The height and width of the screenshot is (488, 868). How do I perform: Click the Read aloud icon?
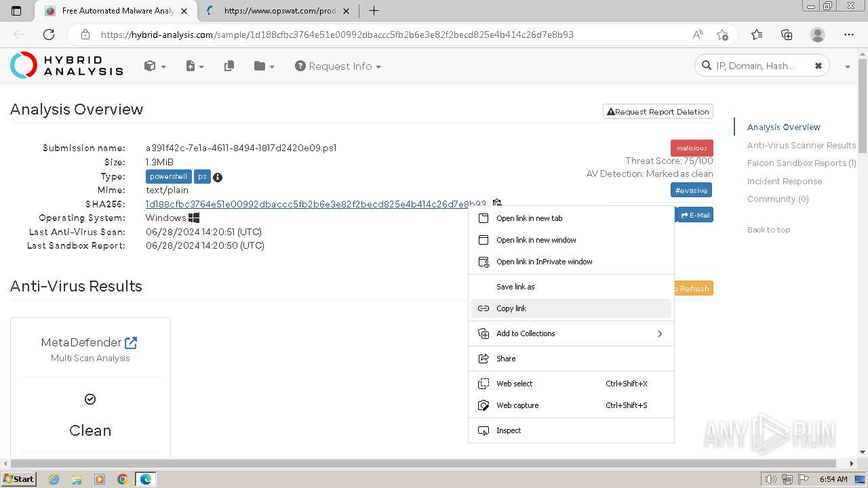[698, 35]
